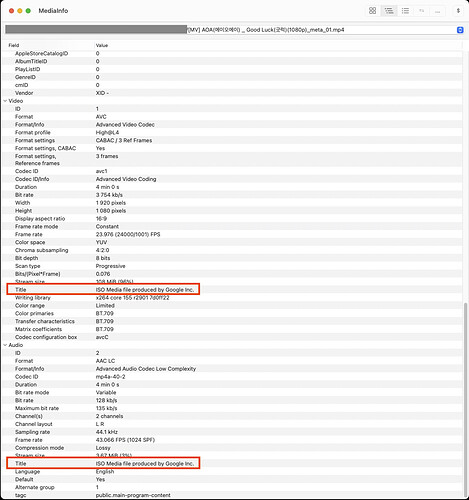
Task: Open the up-down stepper toolbar control
Action: click(458, 11)
